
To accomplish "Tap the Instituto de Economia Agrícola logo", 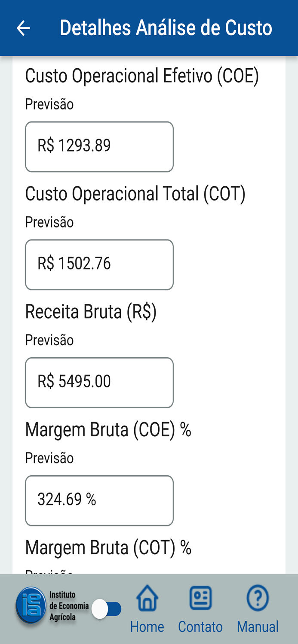I will coord(30,608).
